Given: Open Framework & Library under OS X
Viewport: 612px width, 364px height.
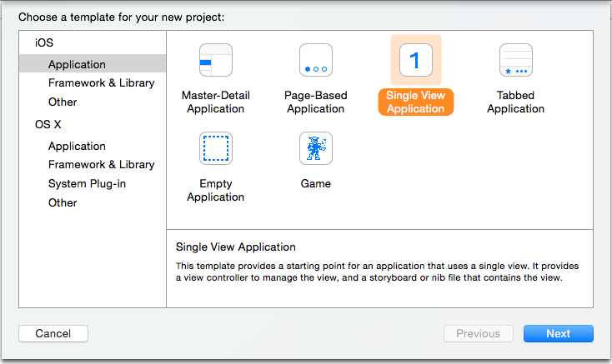Looking at the screenshot, I should tap(102, 164).
